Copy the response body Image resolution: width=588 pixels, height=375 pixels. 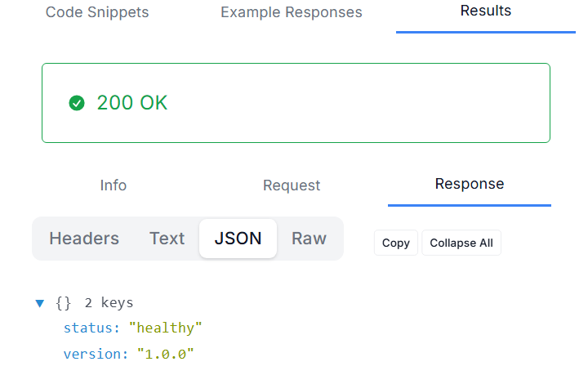[x=395, y=243]
